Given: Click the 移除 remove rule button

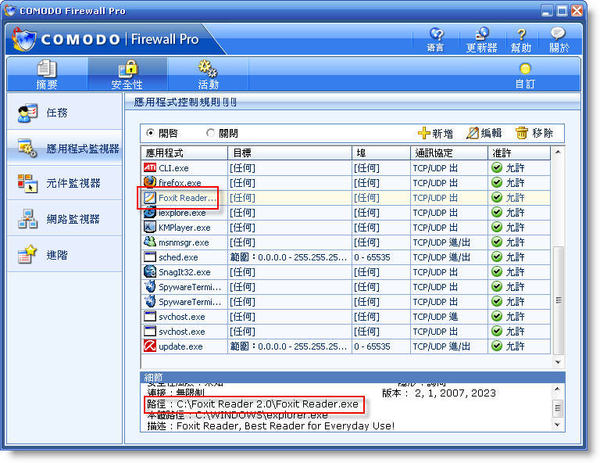Looking at the screenshot, I should click(x=534, y=133).
